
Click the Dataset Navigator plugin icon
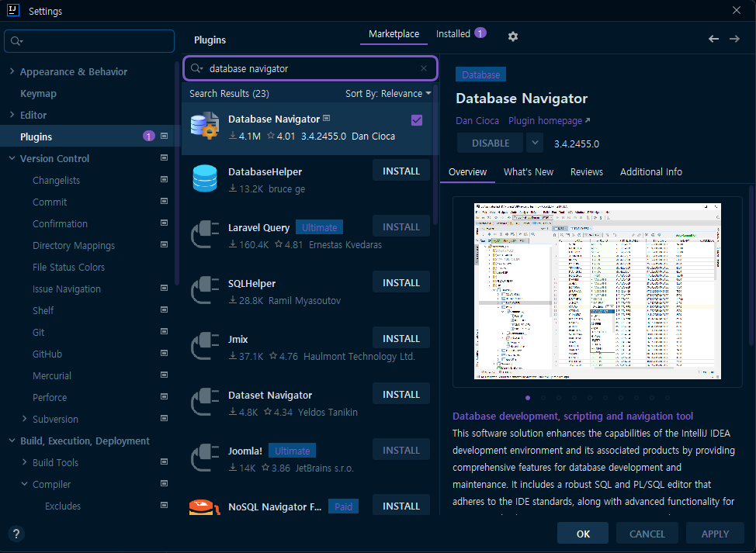click(x=205, y=402)
